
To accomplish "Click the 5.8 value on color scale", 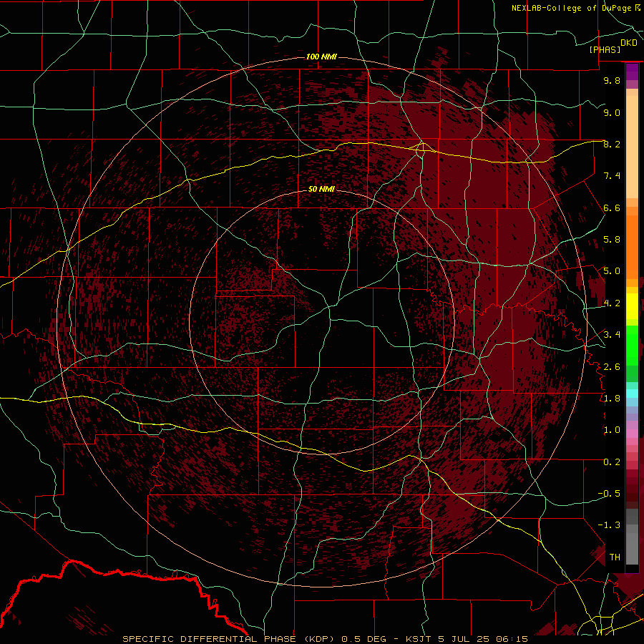I will pyautogui.click(x=612, y=239).
